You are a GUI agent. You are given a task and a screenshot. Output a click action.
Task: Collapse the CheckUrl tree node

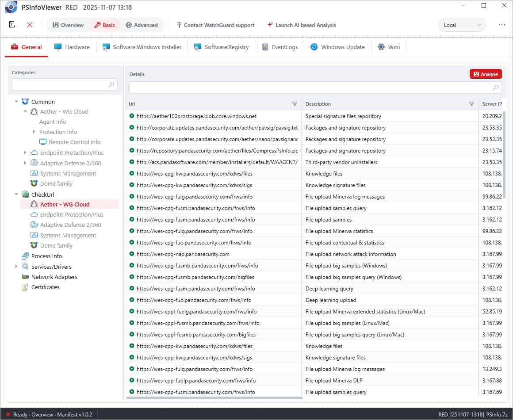tap(16, 194)
